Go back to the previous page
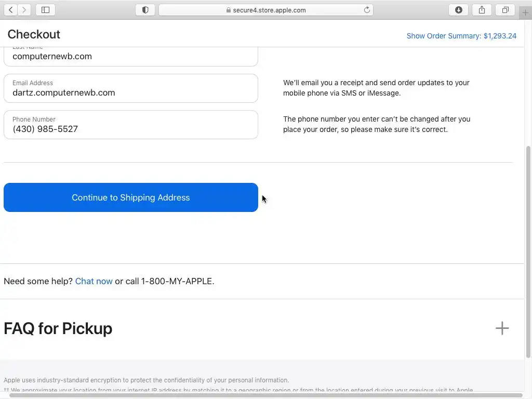The height and width of the screenshot is (399, 532). tap(11, 10)
